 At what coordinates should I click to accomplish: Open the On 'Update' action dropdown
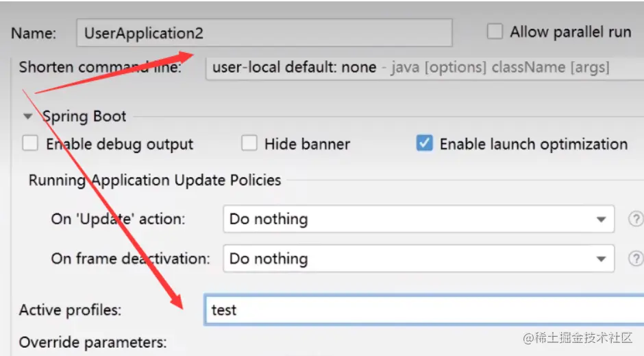tap(418, 219)
